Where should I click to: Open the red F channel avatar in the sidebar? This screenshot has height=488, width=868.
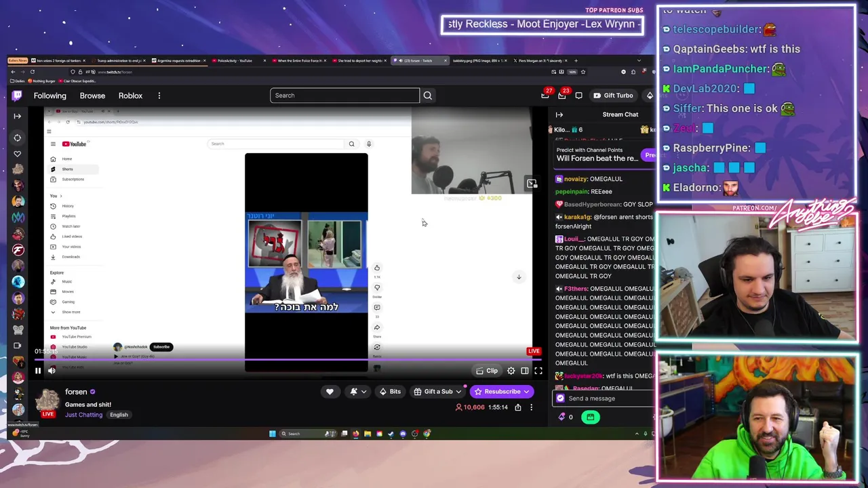[18, 249]
